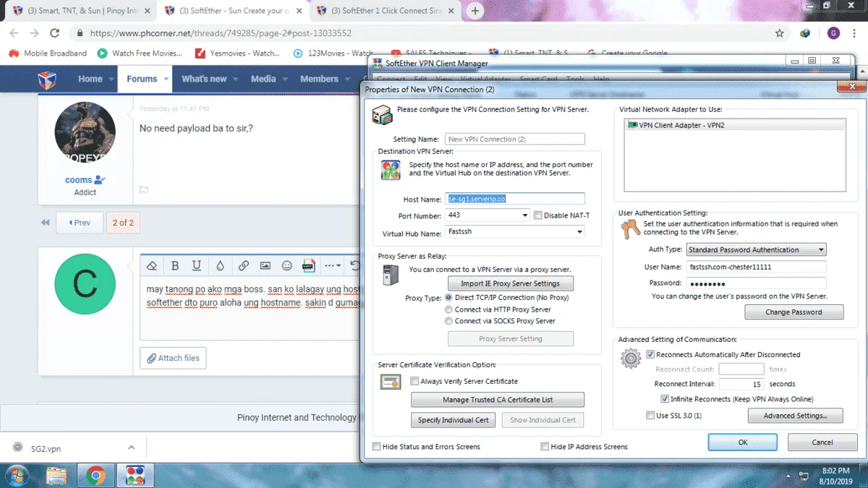868x488 pixels.
Task: Open the Windows Start button
Action: click(16, 475)
